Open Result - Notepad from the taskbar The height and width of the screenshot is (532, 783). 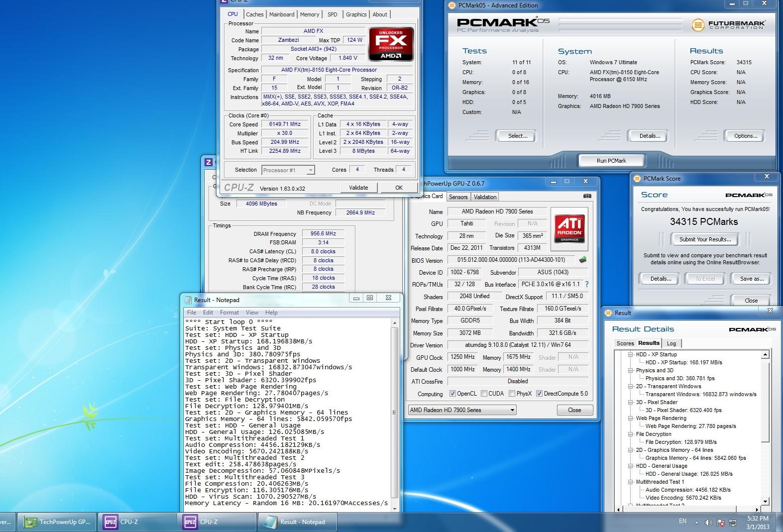pyautogui.click(x=297, y=522)
